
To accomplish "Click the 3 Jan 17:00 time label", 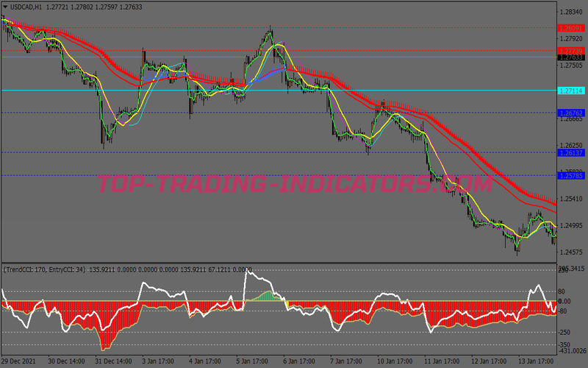I will pyautogui.click(x=158, y=361).
